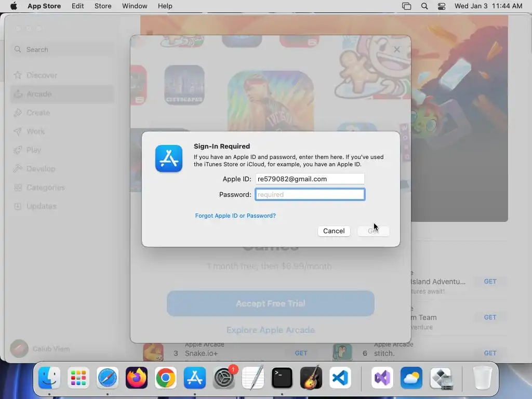Click the Updates download icon
This screenshot has height=399, width=532.
pos(18,206)
